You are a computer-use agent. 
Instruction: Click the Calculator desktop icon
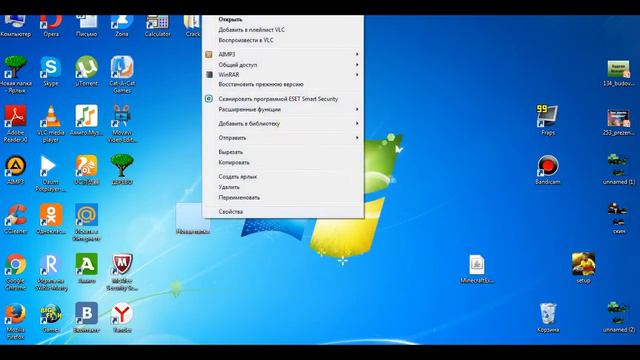(x=158, y=24)
